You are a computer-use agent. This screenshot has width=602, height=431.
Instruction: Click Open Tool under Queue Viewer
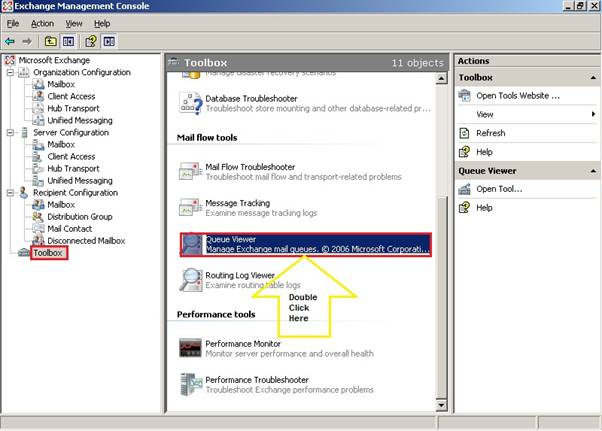click(499, 189)
